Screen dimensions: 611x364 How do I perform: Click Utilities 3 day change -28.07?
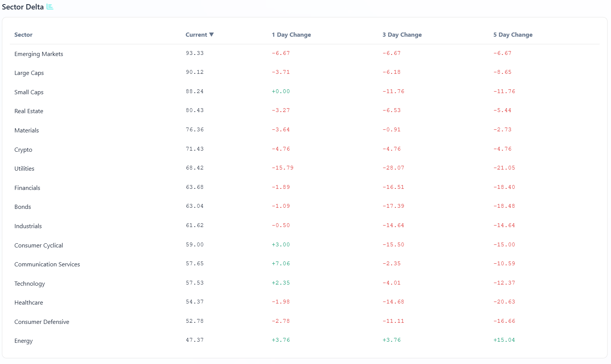[393, 168]
